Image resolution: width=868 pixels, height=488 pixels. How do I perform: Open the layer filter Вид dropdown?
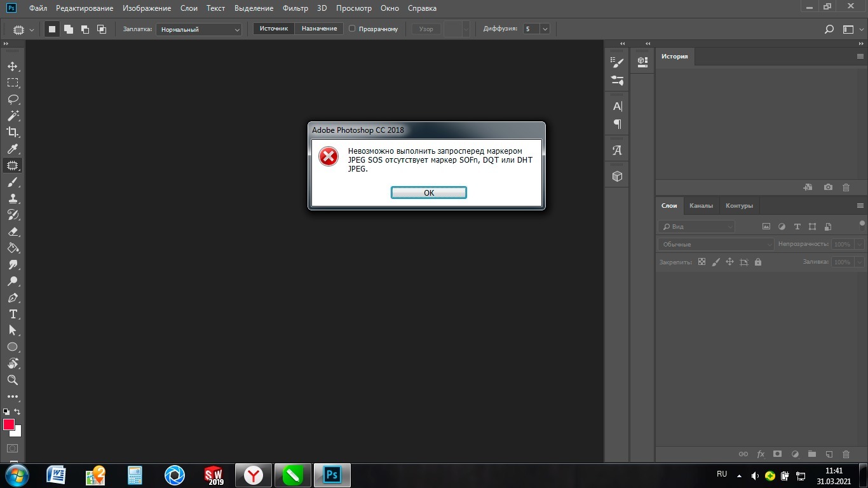click(x=696, y=226)
